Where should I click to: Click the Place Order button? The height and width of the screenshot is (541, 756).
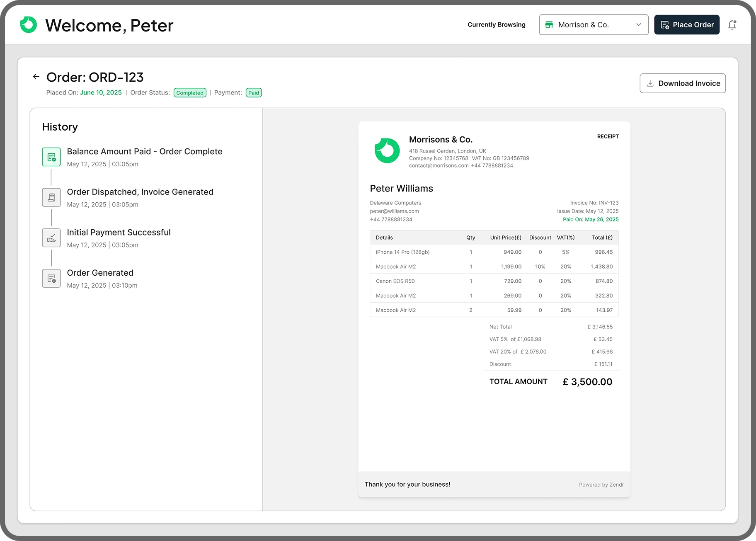coord(687,24)
